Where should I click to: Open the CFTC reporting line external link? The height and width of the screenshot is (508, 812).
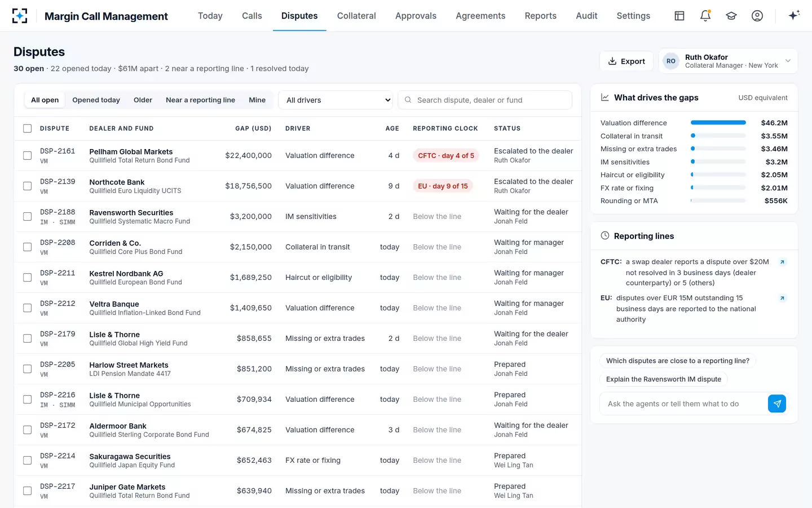point(782,262)
